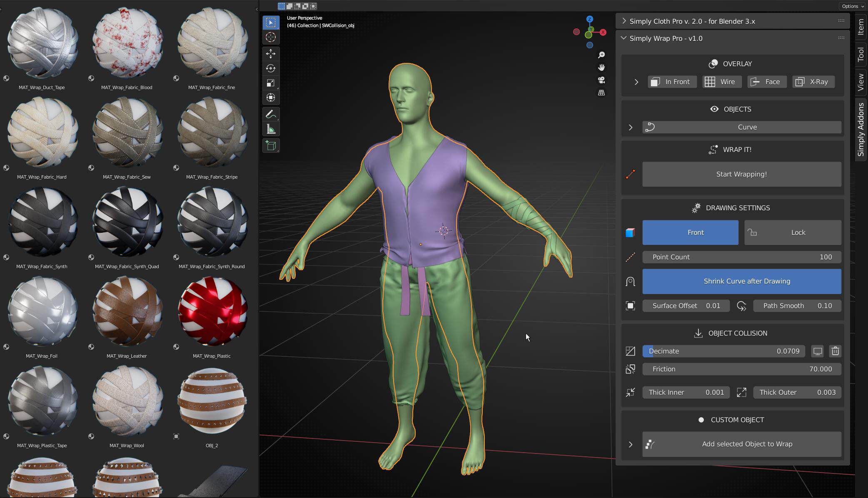Click the second select mode icon in header
Screen dimensions: 868x498
(289, 6)
